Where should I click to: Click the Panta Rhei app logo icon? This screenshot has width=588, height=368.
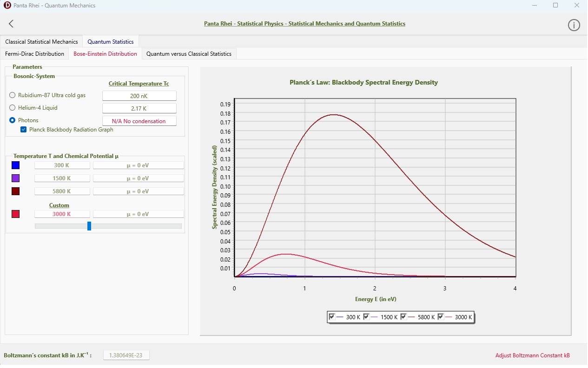click(x=7, y=6)
